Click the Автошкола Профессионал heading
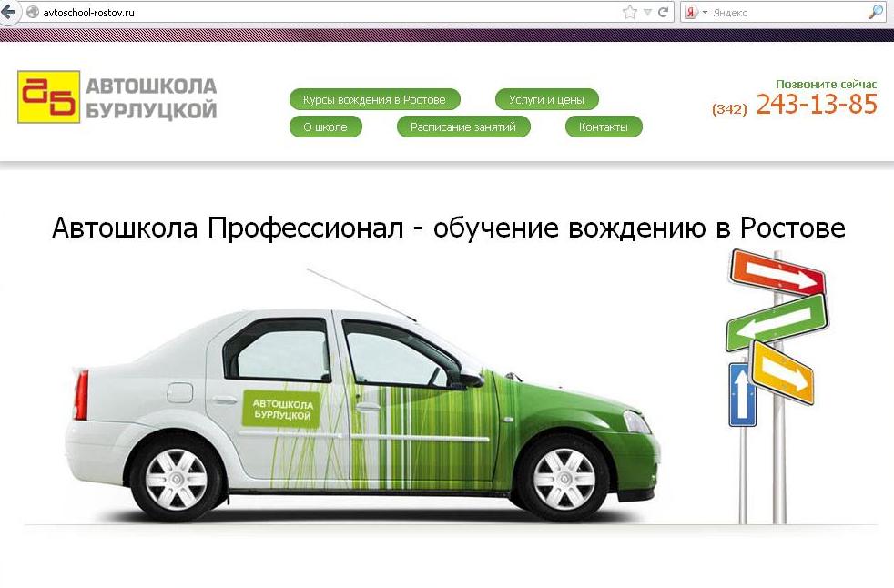This screenshot has width=894, height=588. click(448, 228)
